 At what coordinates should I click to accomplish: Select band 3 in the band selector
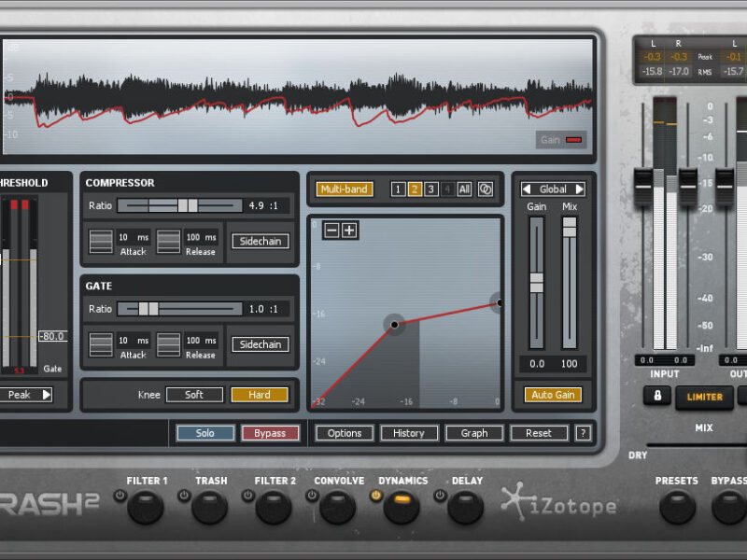(430, 189)
